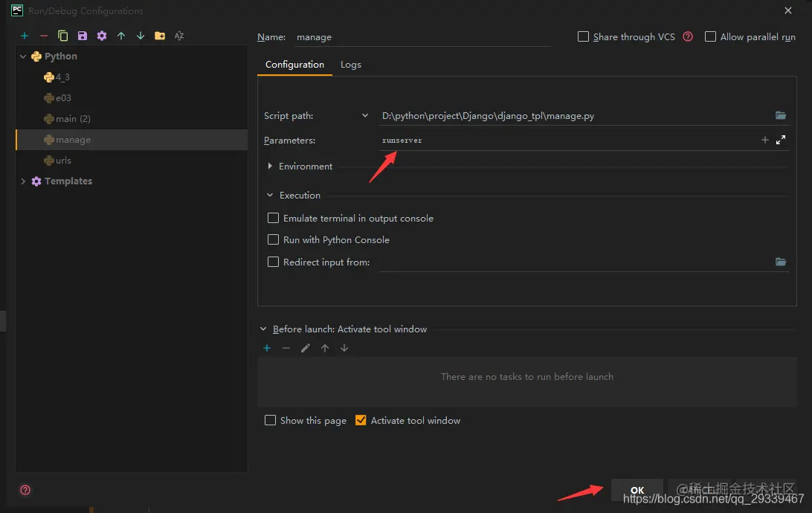812x513 pixels.
Task: Move before launch task down
Action: coord(344,348)
